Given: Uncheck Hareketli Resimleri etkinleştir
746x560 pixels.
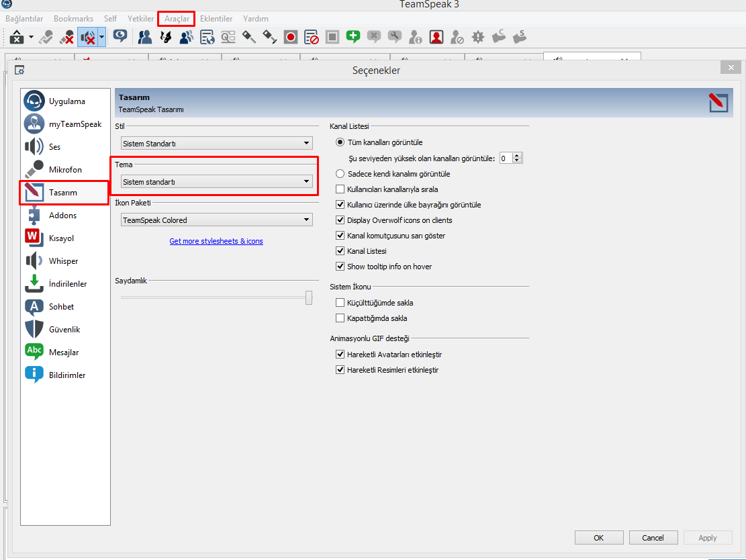Looking at the screenshot, I should (340, 370).
